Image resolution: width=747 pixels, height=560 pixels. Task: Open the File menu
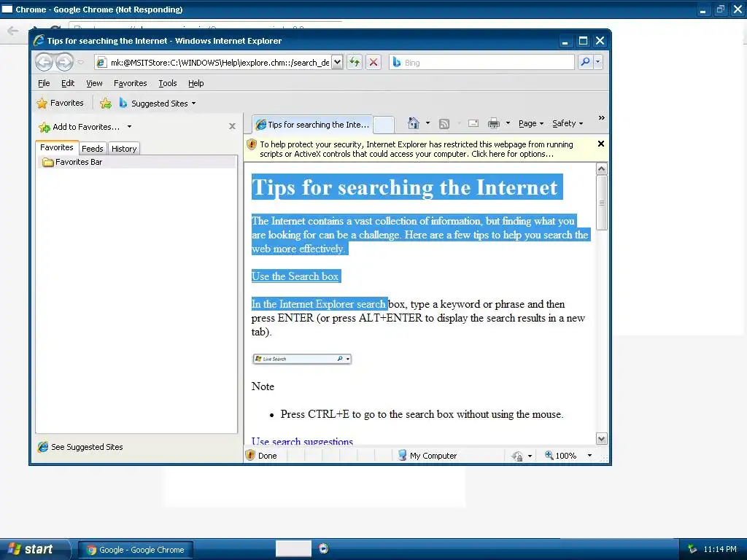44,83
